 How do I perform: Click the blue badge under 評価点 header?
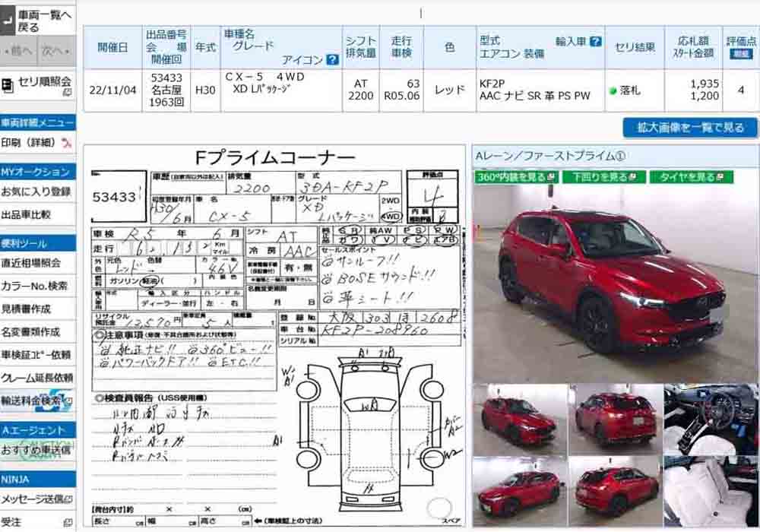point(741,54)
